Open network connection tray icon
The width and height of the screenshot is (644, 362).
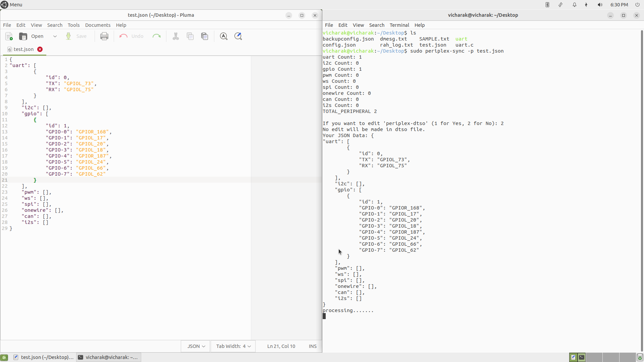[560, 5]
